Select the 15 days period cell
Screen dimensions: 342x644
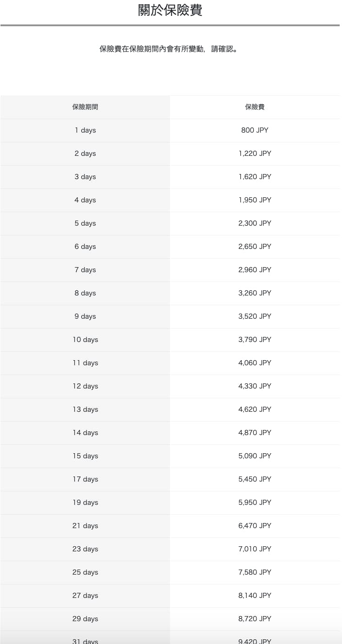[x=85, y=456]
